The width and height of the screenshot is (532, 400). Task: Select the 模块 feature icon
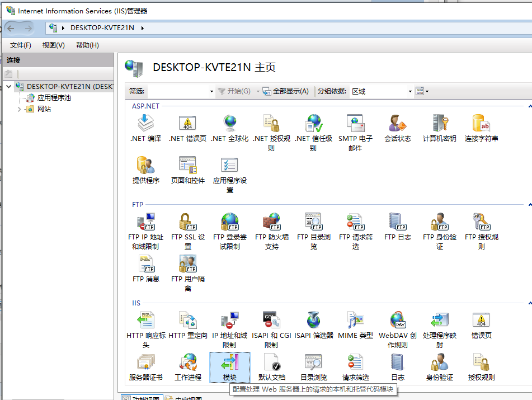click(230, 367)
